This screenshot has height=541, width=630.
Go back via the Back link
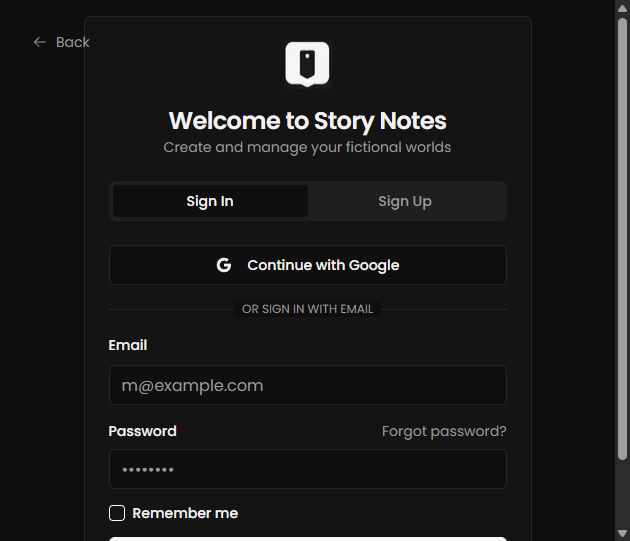click(61, 42)
